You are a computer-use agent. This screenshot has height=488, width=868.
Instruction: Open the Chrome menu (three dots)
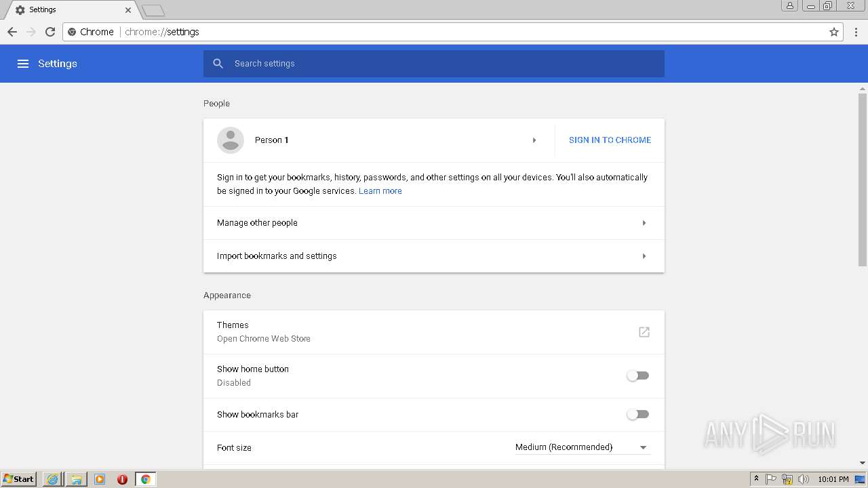tap(857, 32)
